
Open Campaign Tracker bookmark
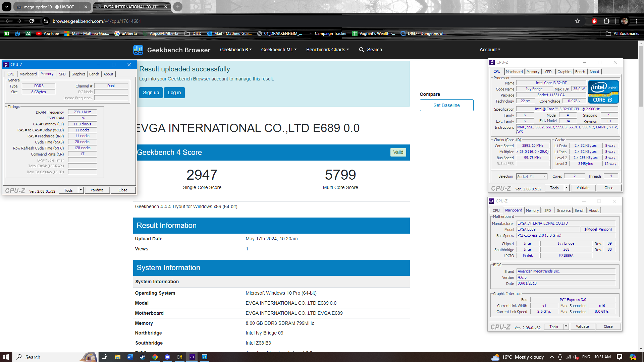point(330,34)
